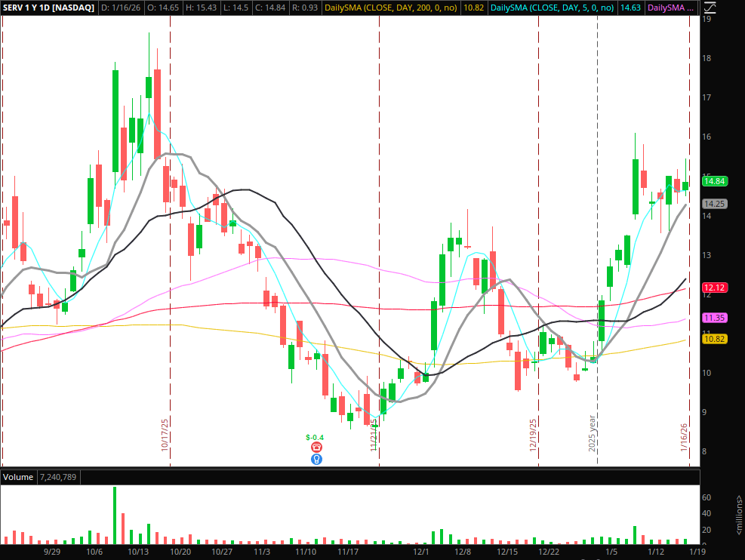The image size is (745, 560).
Task: Click the magenta 11.35 moving average bubble
Action: (714, 318)
